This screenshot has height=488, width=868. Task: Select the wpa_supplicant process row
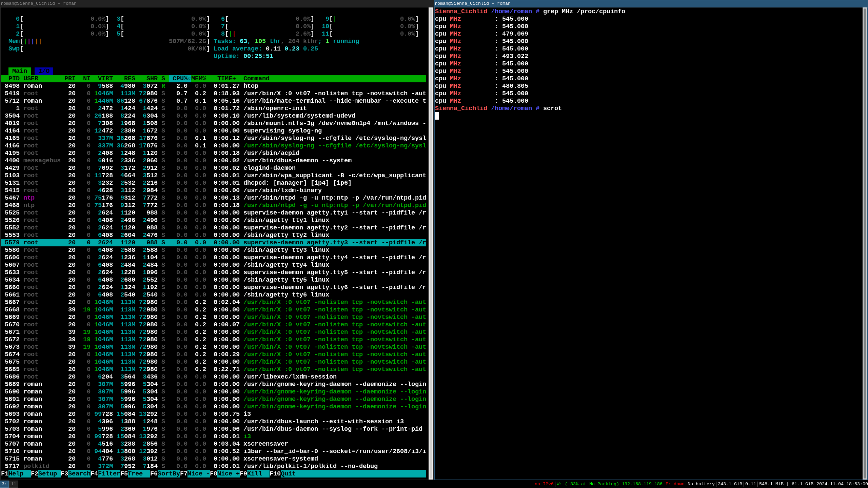tap(214, 176)
